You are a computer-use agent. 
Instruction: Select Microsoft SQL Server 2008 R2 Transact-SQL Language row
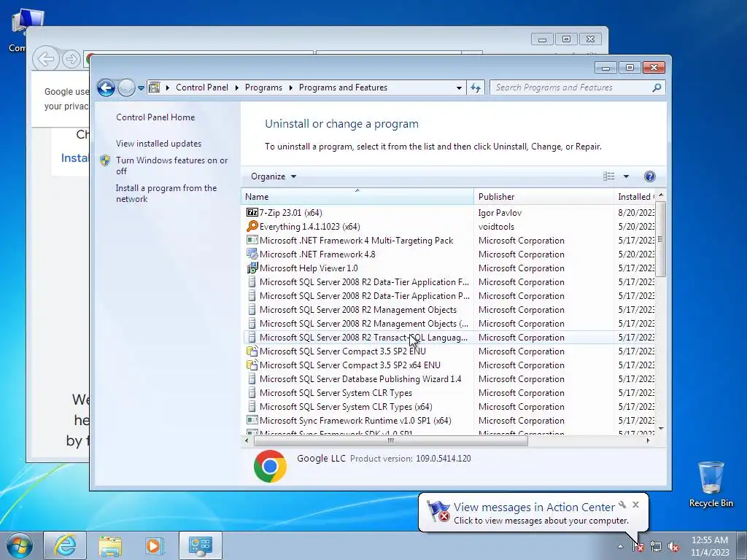(449, 337)
